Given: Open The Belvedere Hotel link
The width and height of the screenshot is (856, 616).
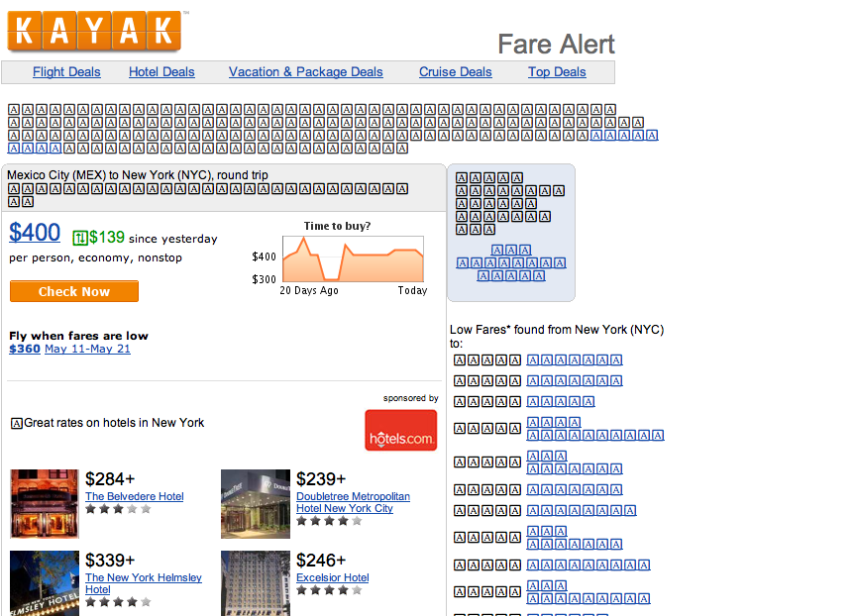Looking at the screenshot, I should [x=135, y=496].
